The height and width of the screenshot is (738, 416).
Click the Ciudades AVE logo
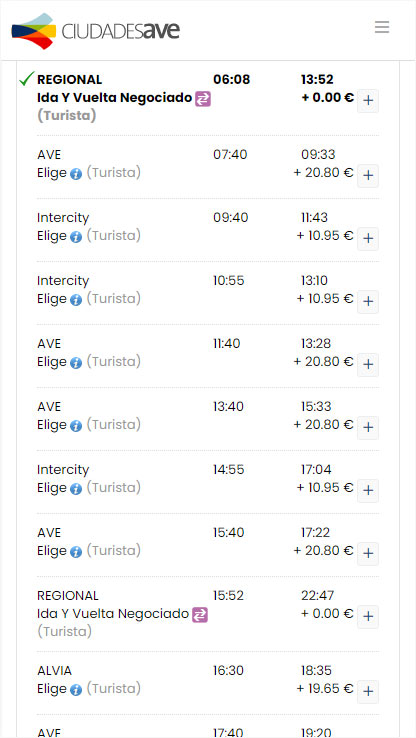pyautogui.click(x=96, y=31)
